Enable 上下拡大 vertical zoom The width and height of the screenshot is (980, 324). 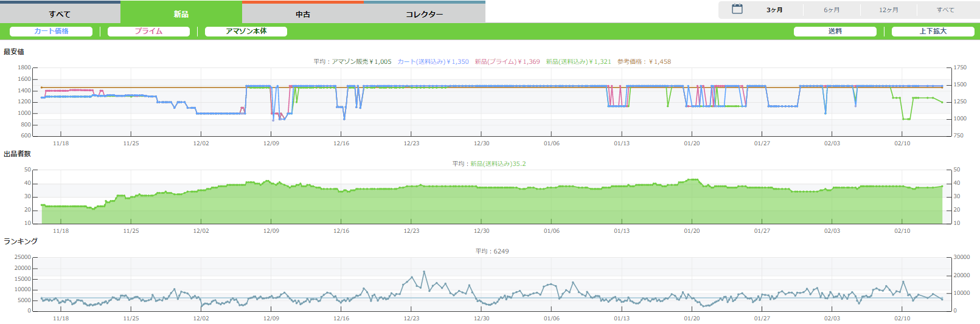point(933,31)
